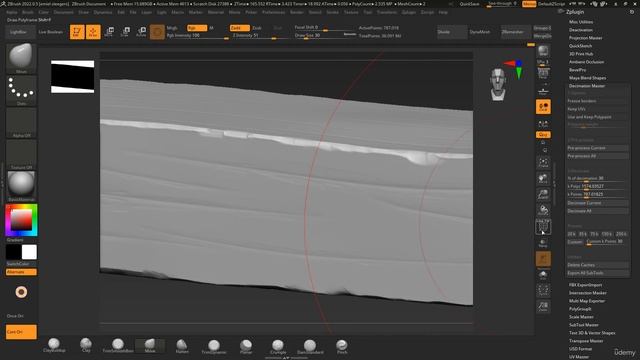Expand the FBX ExportImport section
640x360 pixels.
[x=585, y=285]
